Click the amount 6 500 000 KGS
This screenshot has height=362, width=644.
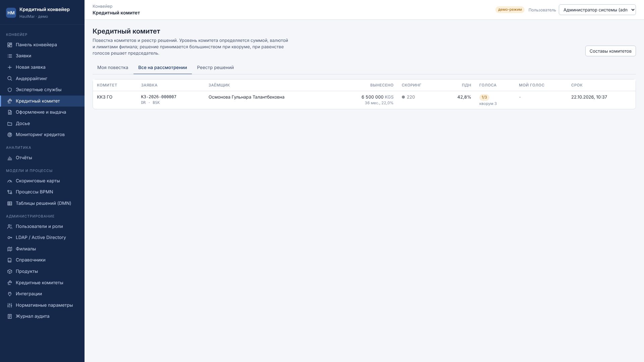(x=377, y=97)
